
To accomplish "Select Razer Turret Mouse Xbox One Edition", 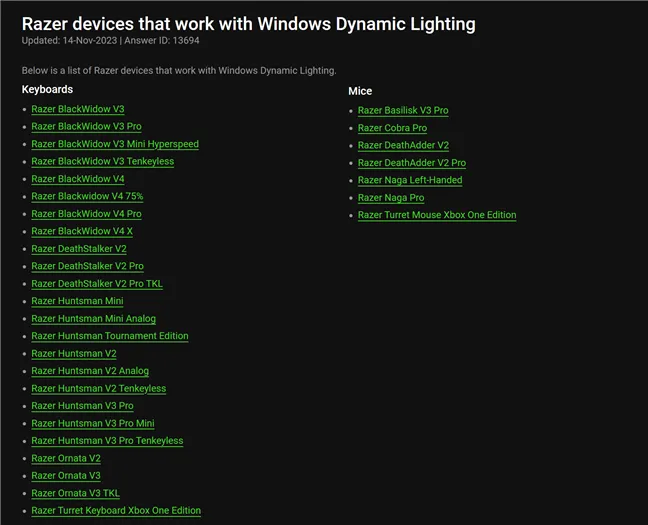I will point(437,215).
